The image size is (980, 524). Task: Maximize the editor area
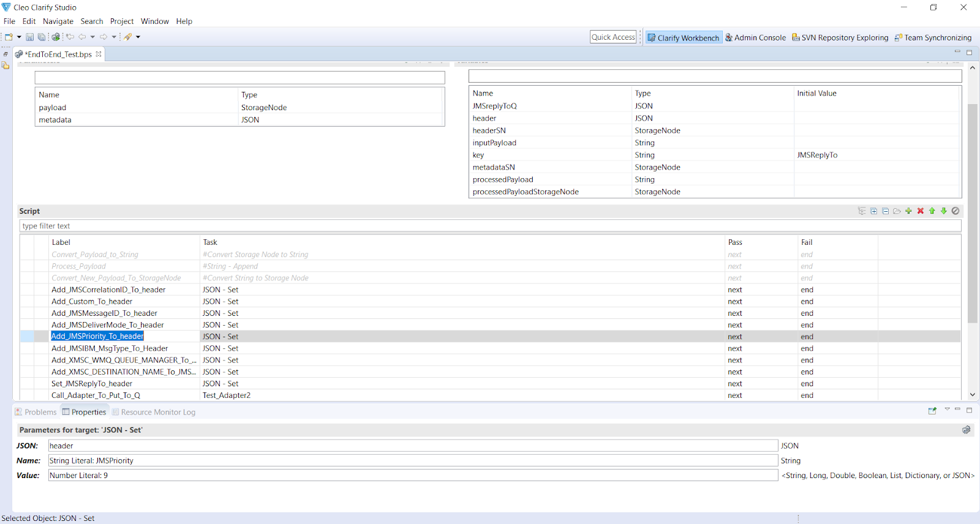(969, 53)
